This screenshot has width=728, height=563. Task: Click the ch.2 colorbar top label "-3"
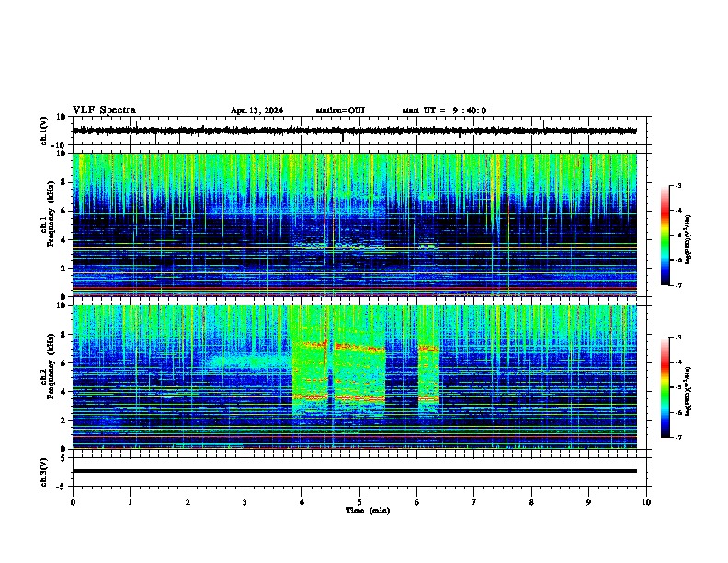point(677,338)
